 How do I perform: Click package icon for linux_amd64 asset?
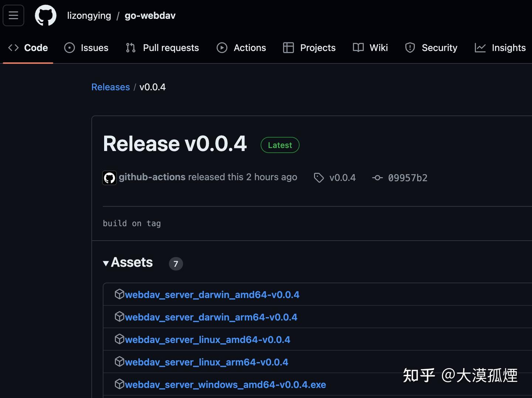119,339
